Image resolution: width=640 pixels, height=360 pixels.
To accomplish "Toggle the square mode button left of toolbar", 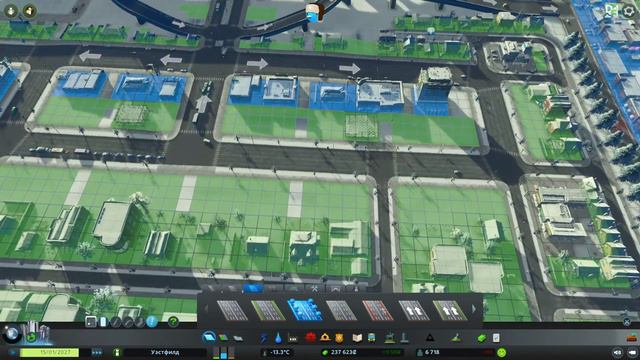I will (91, 322).
